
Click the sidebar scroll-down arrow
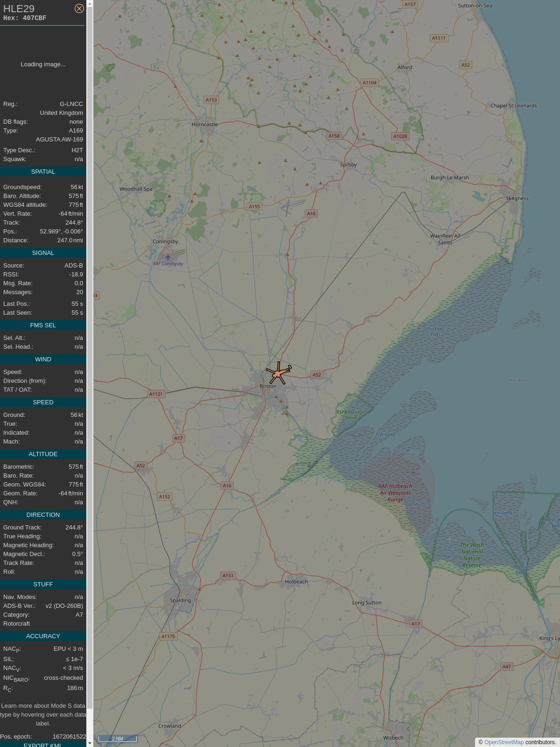coord(90,743)
